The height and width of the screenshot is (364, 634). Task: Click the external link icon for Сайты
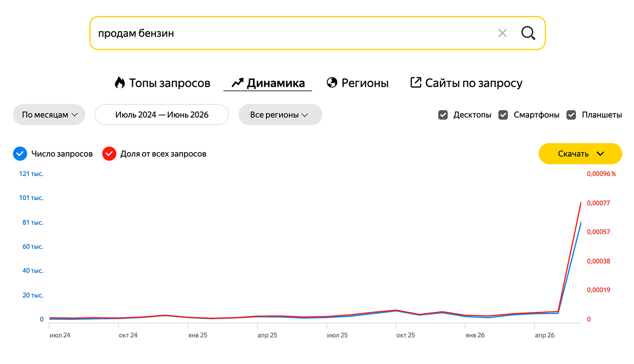pyautogui.click(x=416, y=82)
